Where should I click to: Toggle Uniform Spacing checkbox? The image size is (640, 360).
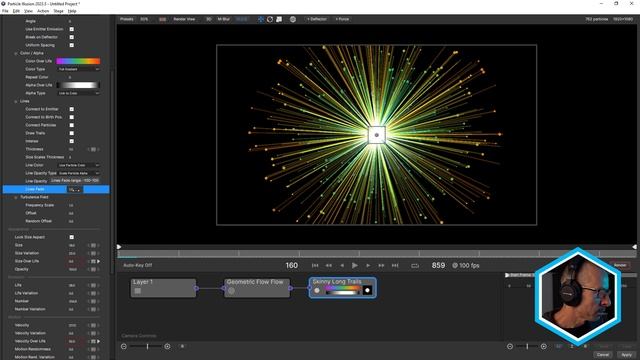(72, 45)
